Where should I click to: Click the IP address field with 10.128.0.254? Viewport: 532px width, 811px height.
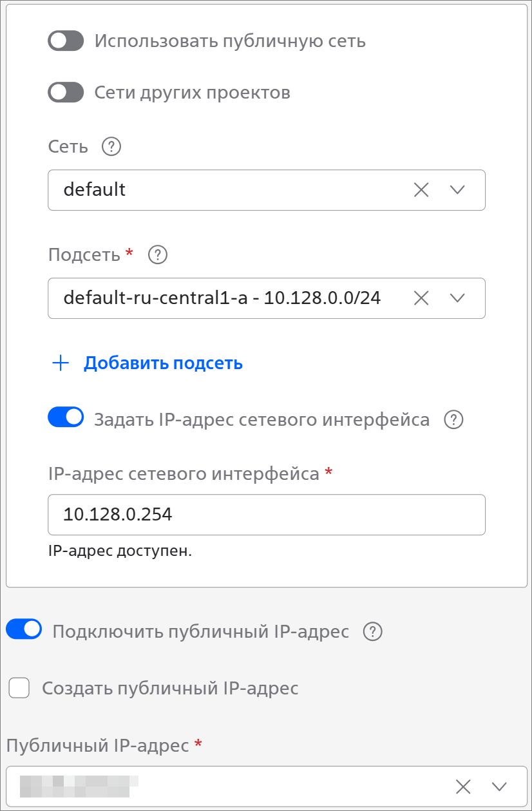(267, 515)
